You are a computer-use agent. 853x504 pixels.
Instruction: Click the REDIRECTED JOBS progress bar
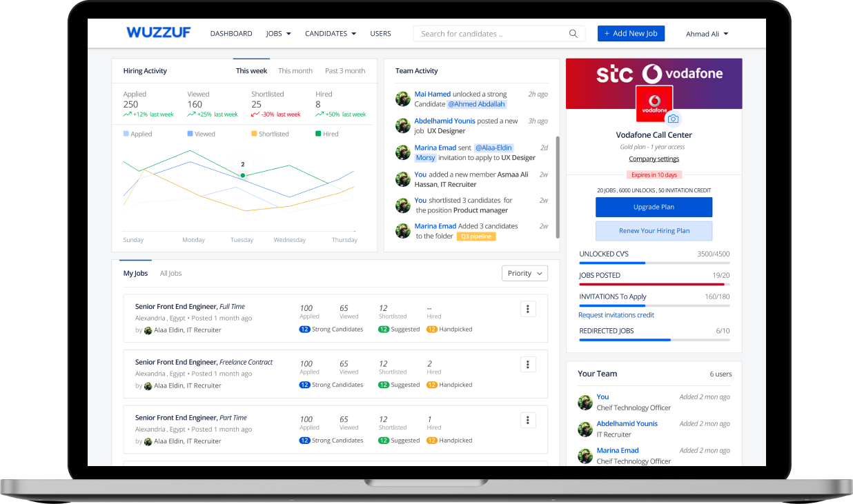click(x=654, y=340)
